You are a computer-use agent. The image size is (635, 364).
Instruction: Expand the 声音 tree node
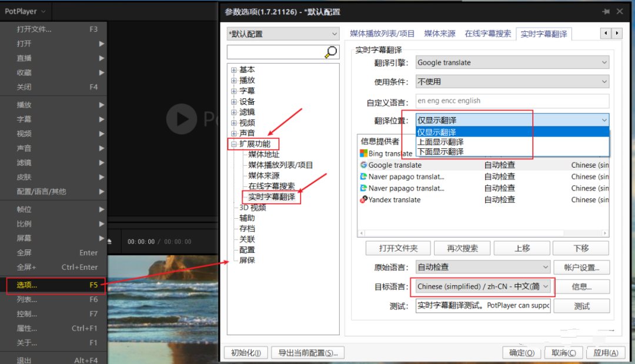[233, 133]
